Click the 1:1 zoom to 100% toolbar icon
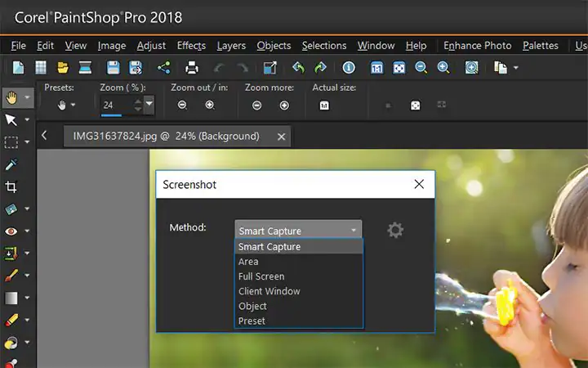The image size is (588, 368). [x=376, y=68]
